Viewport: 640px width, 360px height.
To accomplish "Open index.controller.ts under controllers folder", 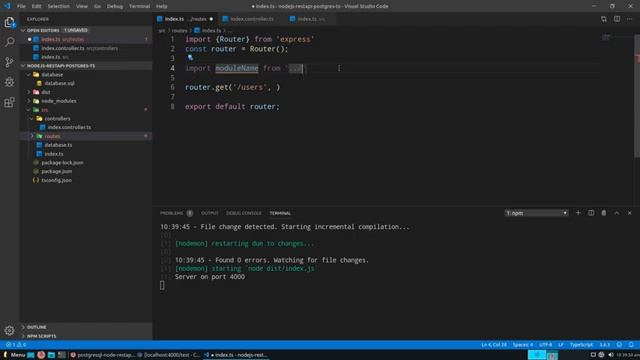I will click(x=69, y=127).
